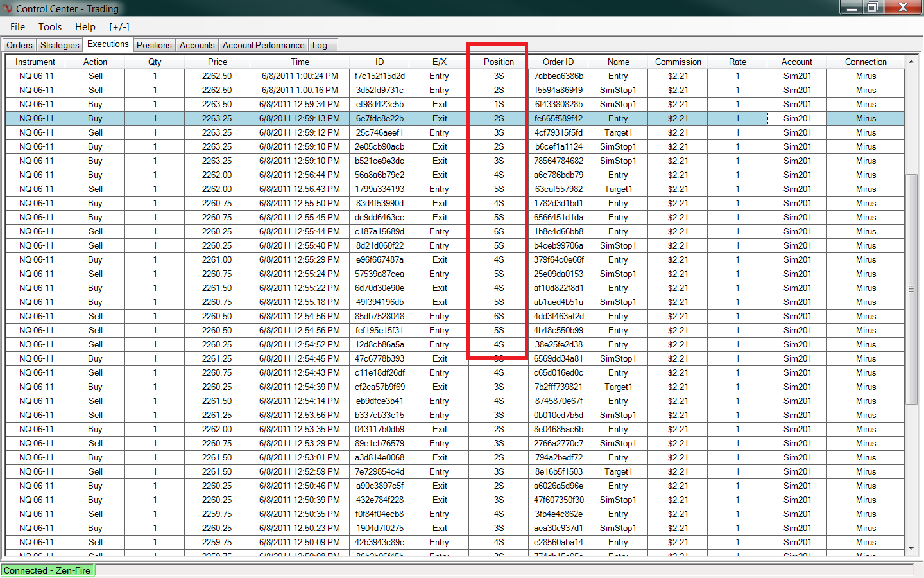This screenshot has height=578, width=924.
Task: Click order ID 38e25fe2d38
Action: 558,344
